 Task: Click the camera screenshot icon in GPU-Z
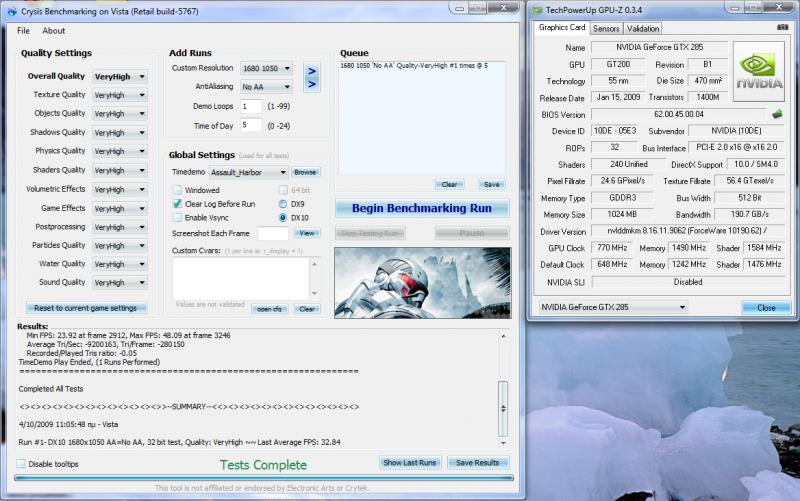click(x=782, y=27)
